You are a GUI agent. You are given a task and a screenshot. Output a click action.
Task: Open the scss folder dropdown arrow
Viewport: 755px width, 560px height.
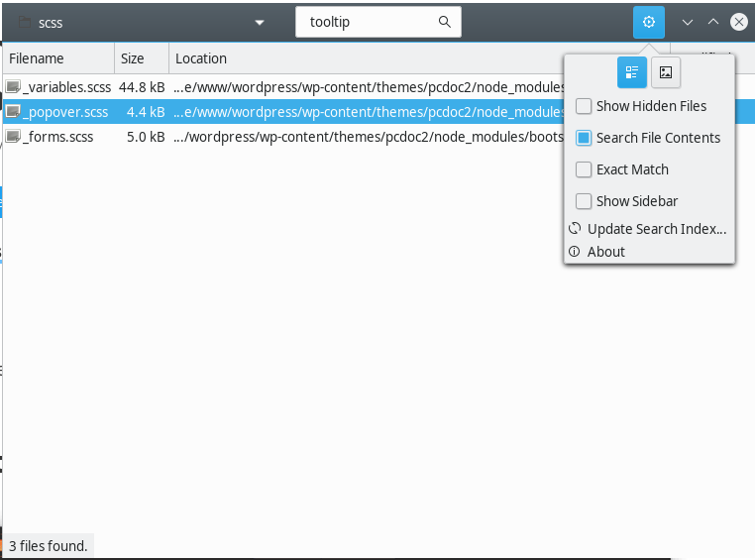pyautogui.click(x=260, y=23)
